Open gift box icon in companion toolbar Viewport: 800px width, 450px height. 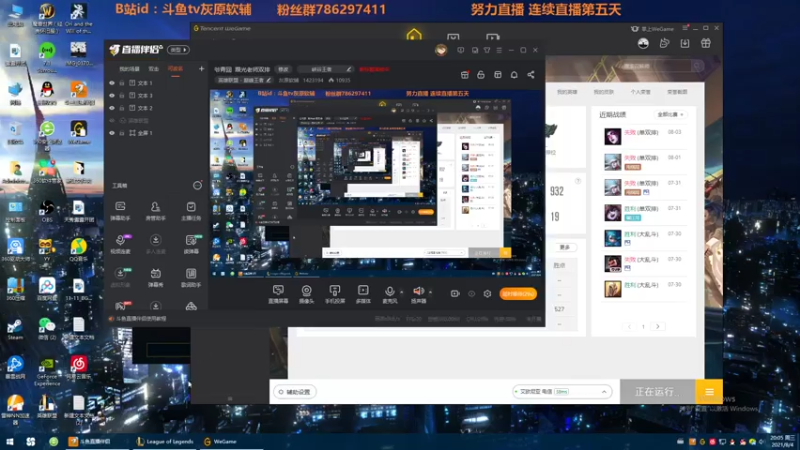[464, 75]
